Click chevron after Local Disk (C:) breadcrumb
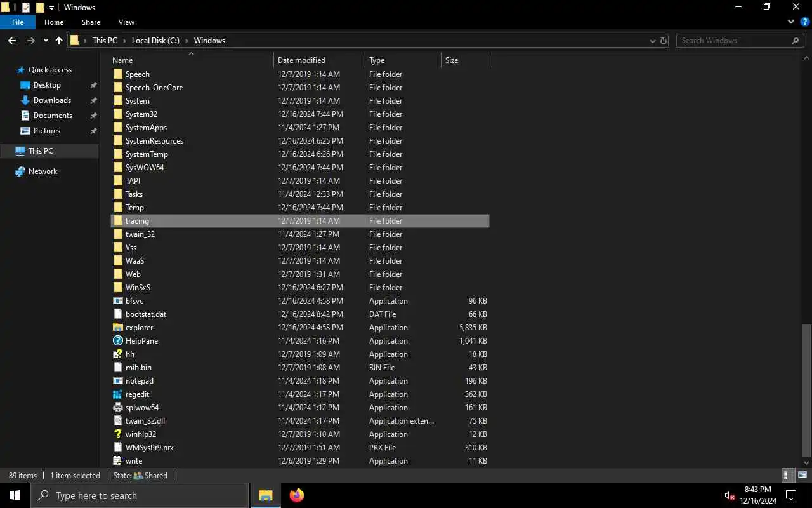This screenshot has height=508, width=812. tap(187, 41)
